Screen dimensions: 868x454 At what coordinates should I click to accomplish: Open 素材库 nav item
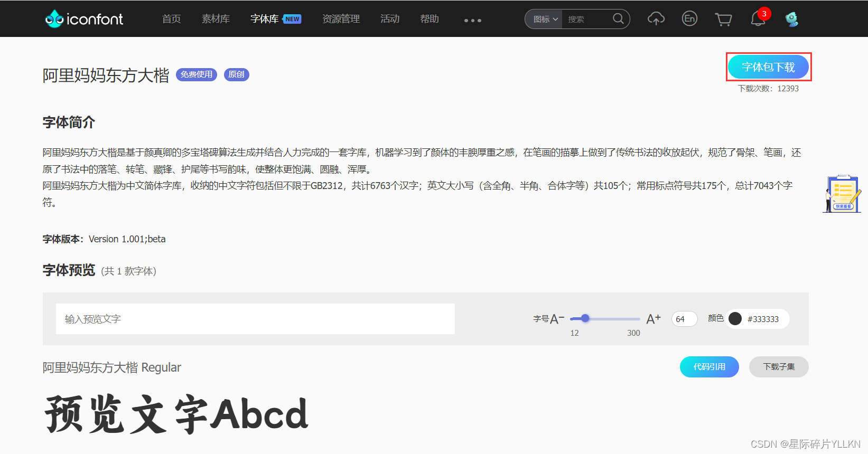(216, 19)
